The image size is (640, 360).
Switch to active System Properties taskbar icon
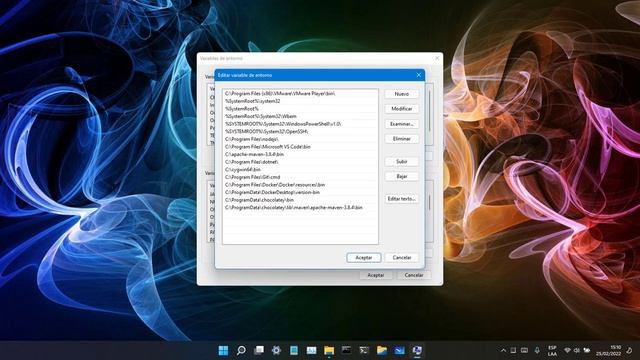point(417,350)
